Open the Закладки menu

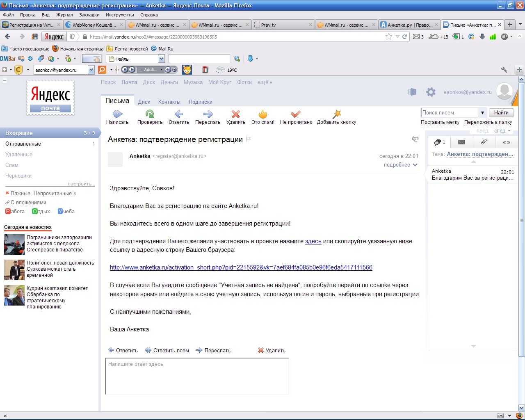89,15
